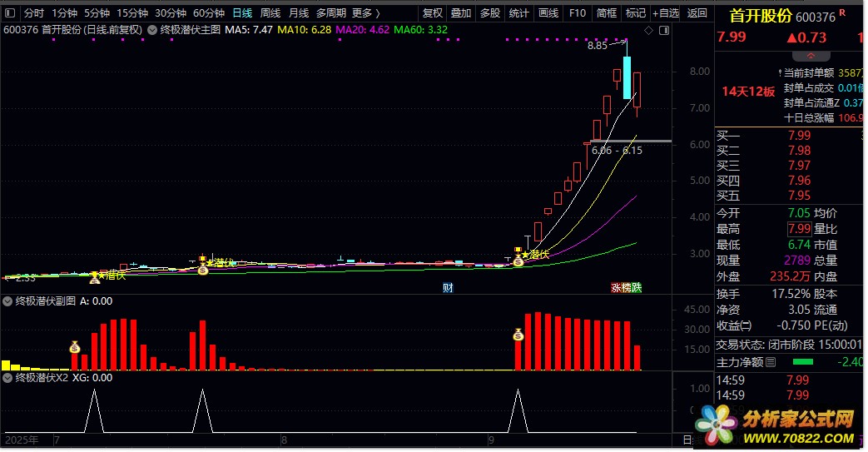Click the 简框 button
868x452 pixels.
607,12
